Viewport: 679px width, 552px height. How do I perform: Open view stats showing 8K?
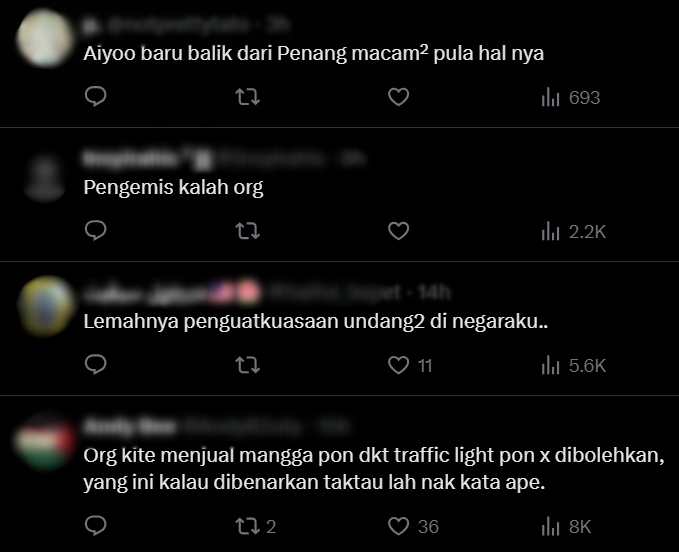566,527
